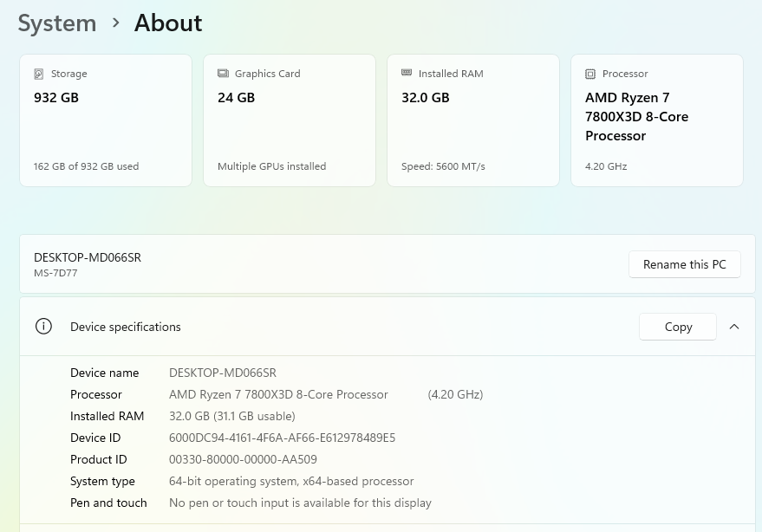Select the AMD Ryzen 7 Processor card

pos(657,121)
